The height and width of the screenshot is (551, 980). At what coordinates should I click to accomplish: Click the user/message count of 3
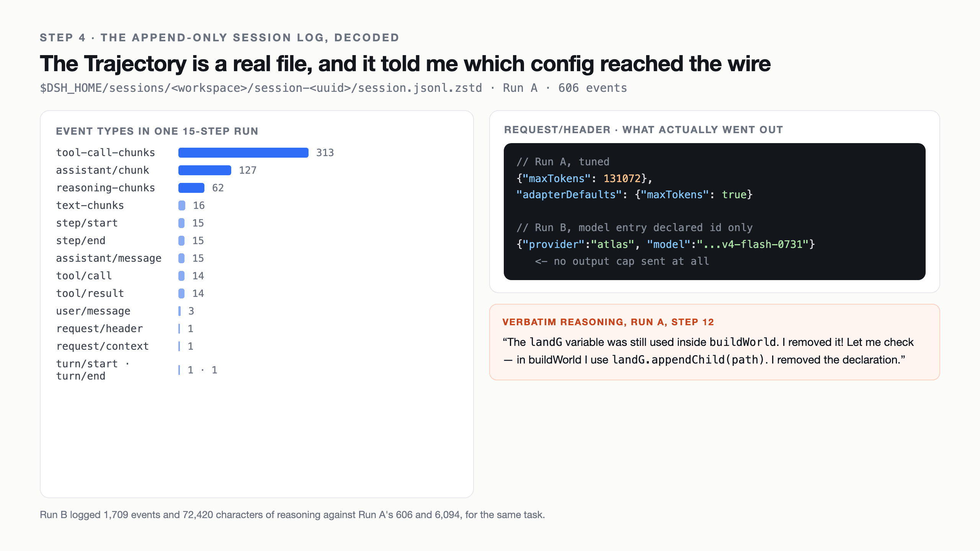(x=191, y=311)
